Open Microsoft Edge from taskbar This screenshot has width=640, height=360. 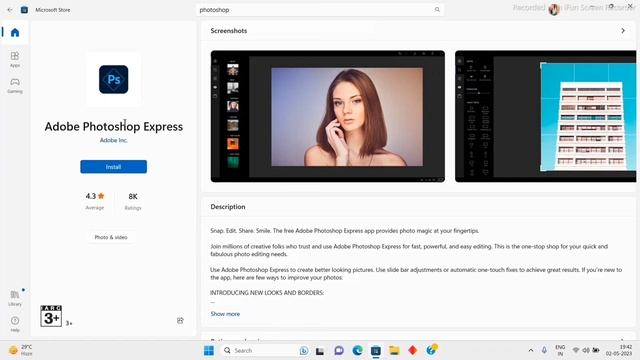[x=358, y=351]
